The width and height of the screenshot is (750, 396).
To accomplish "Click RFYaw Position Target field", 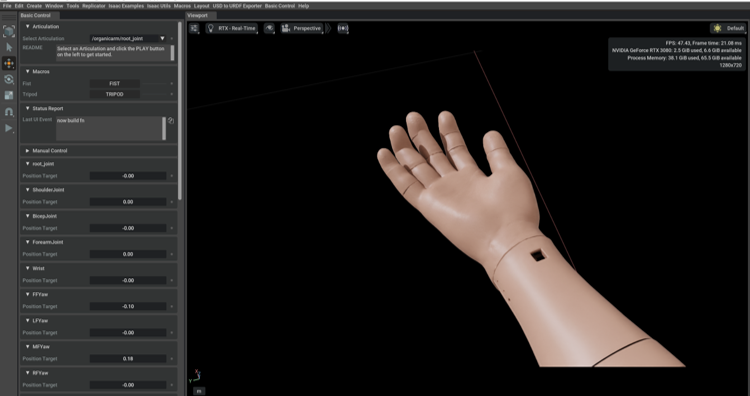I will tap(128, 385).
